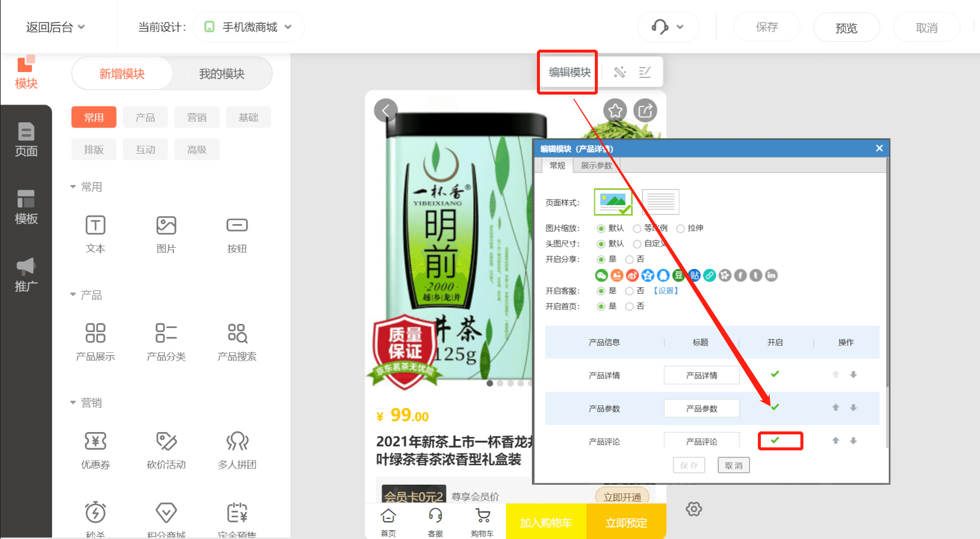The height and width of the screenshot is (539, 980).
Task: Open the 【设置】 link for 开启客服
Action: [666, 291]
